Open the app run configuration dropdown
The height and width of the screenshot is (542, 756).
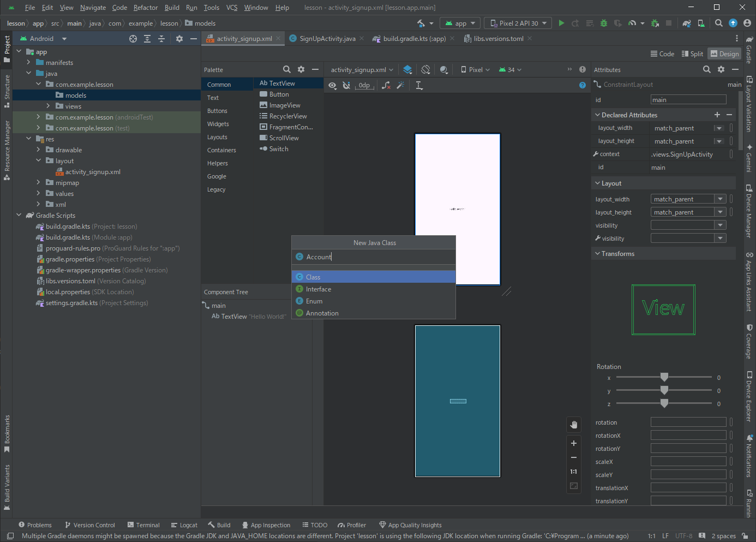[x=460, y=23]
